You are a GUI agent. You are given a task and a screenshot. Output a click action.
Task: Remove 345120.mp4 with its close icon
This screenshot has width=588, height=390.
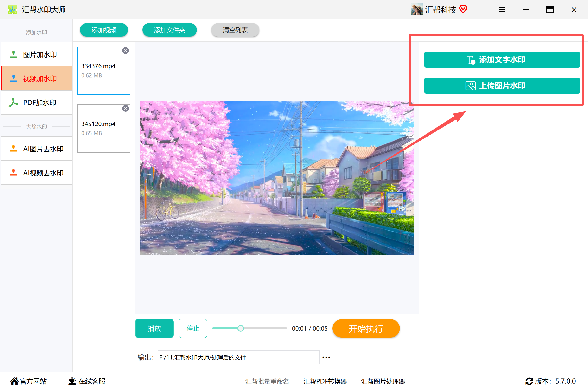coord(126,108)
